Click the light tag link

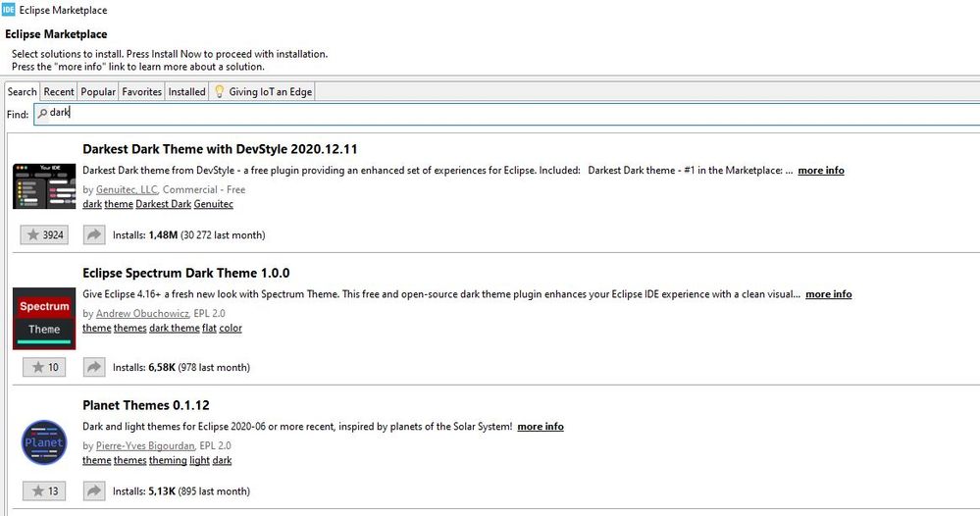tap(199, 460)
